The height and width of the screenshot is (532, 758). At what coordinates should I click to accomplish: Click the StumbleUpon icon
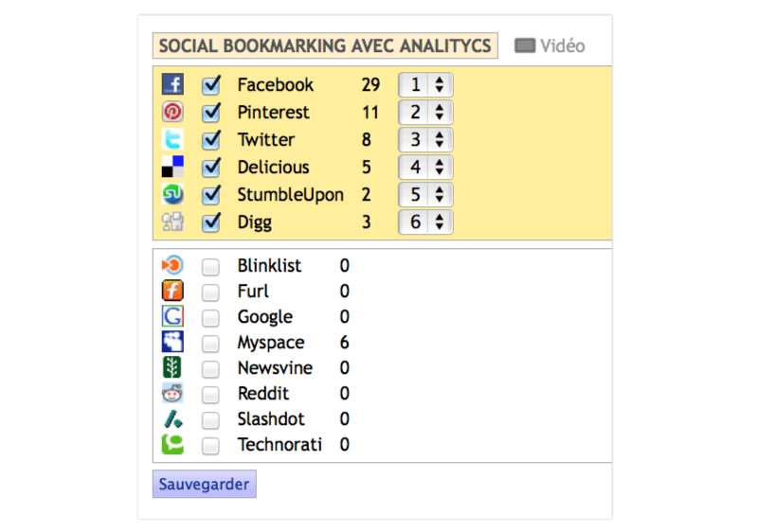click(x=172, y=194)
